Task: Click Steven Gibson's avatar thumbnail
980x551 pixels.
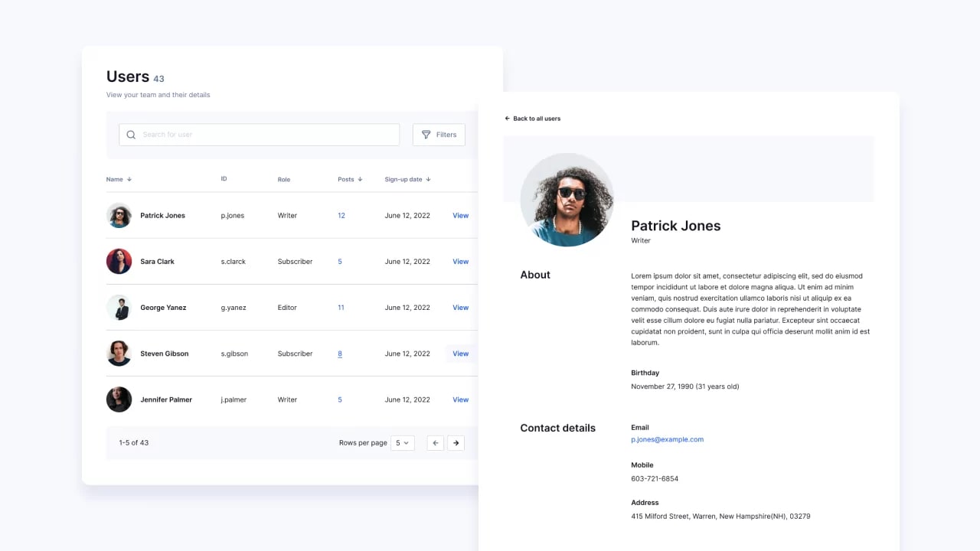Action: coord(119,354)
